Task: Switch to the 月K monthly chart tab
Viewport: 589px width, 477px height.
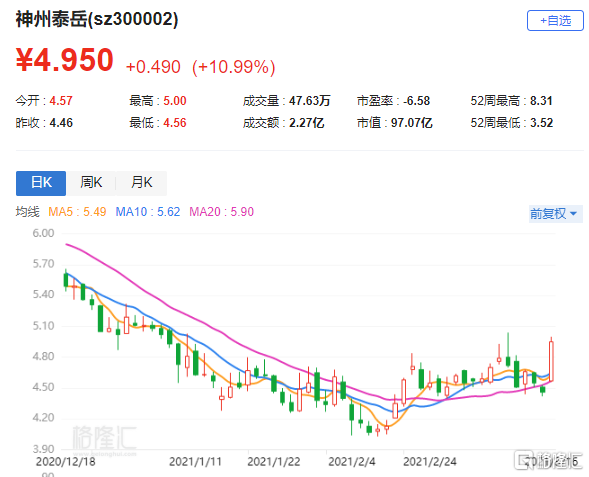Action: click(141, 183)
